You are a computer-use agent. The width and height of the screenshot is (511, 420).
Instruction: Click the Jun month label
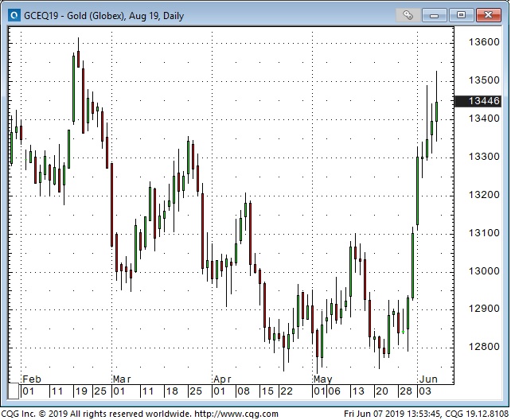428,379
